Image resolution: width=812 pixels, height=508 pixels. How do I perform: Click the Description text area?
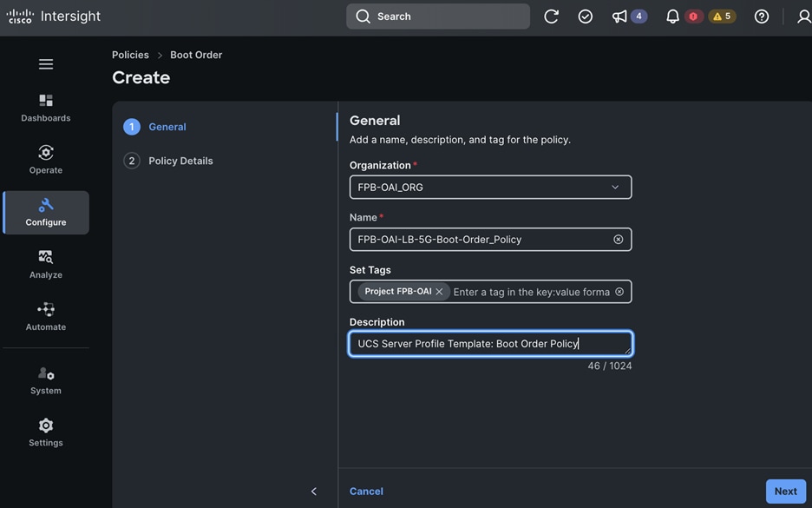pyautogui.click(x=490, y=344)
